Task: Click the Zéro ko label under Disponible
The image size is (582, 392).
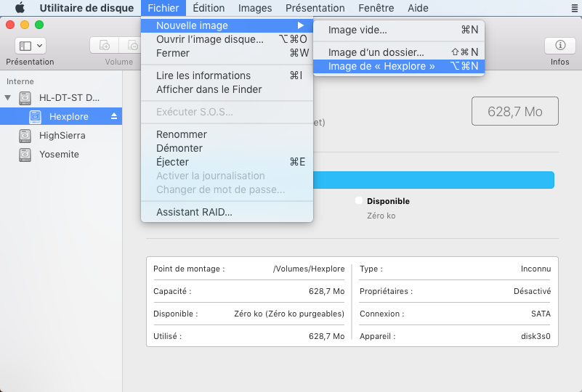Action: (381, 216)
